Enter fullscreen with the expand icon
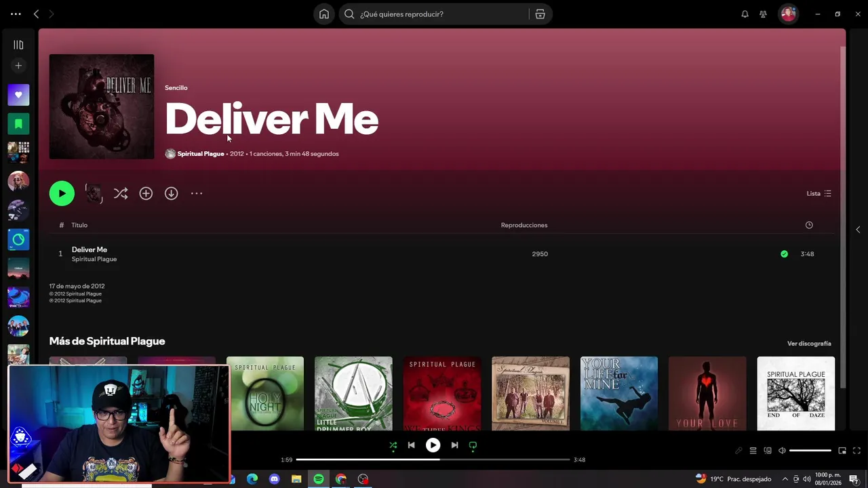This screenshot has width=868, height=488. [x=856, y=451]
